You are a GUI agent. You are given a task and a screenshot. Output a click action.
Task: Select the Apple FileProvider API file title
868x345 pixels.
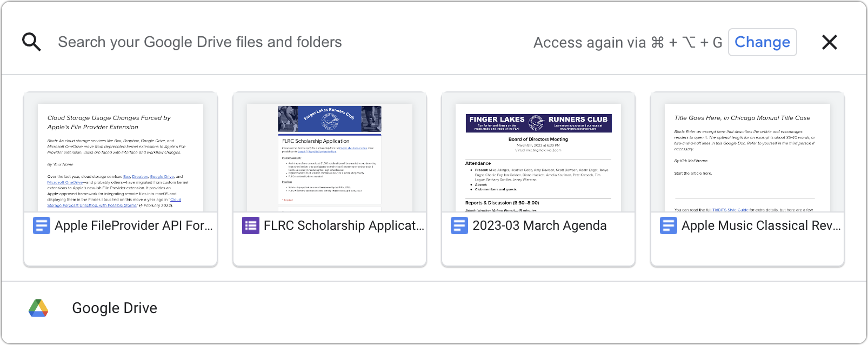[x=133, y=225]
